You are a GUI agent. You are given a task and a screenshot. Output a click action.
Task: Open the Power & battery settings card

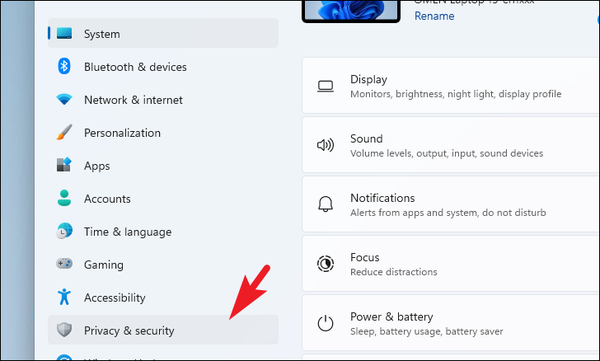(451, 323)
